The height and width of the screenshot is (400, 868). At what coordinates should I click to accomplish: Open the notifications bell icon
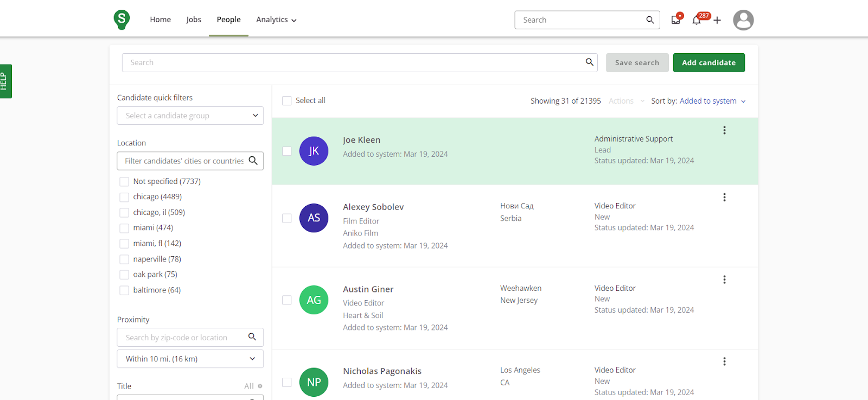point(697,20)
